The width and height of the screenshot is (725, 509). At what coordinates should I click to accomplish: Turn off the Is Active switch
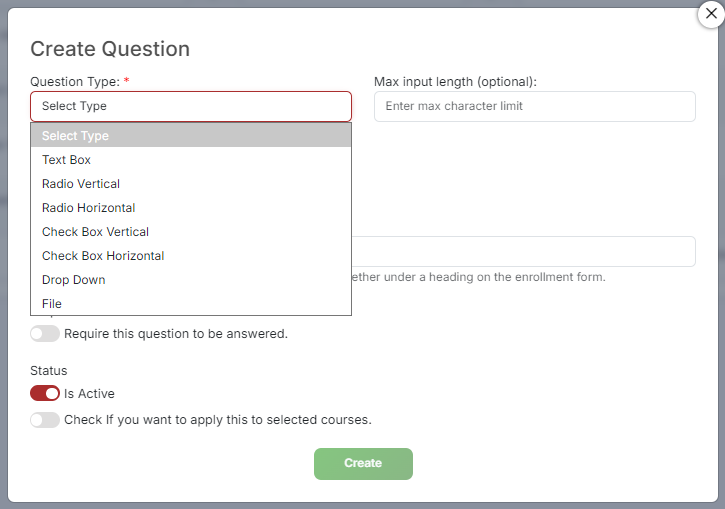pos(45,393)
